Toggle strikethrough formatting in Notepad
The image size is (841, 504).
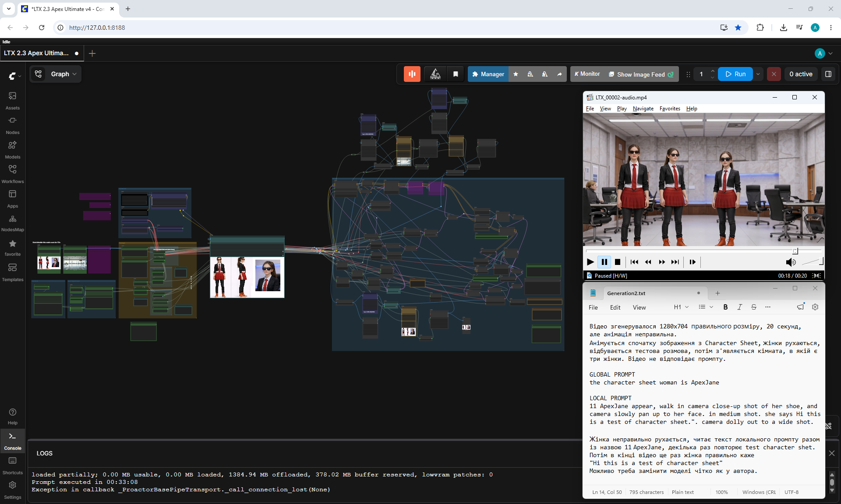(x=753, y=307)
